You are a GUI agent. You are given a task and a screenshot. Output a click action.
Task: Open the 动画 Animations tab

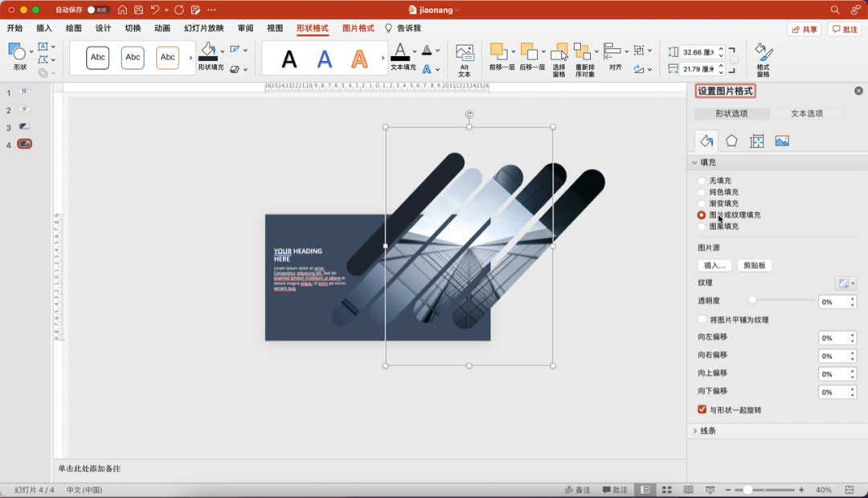pos(162,28)
